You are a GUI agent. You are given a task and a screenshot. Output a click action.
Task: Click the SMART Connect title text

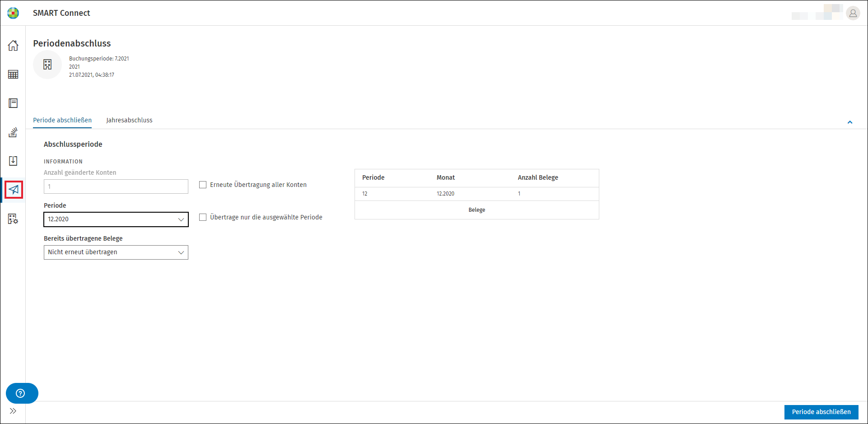(61, 13)
